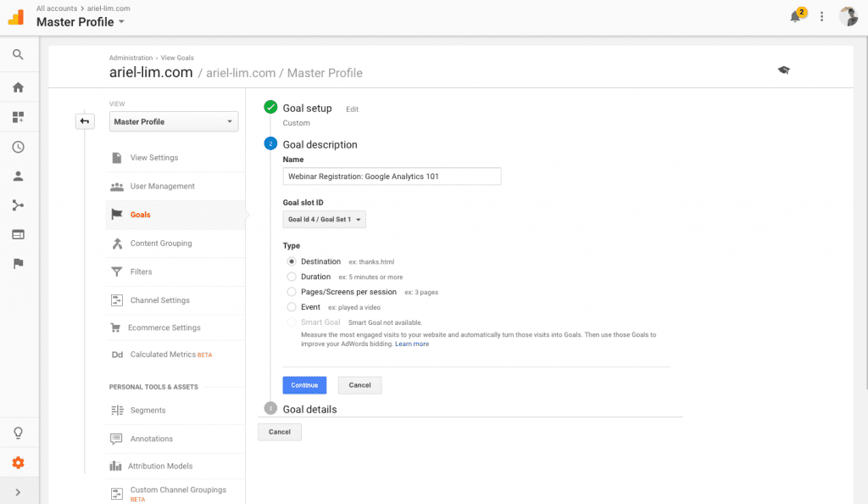Click the Google Analytics logo

coord(17,18)
